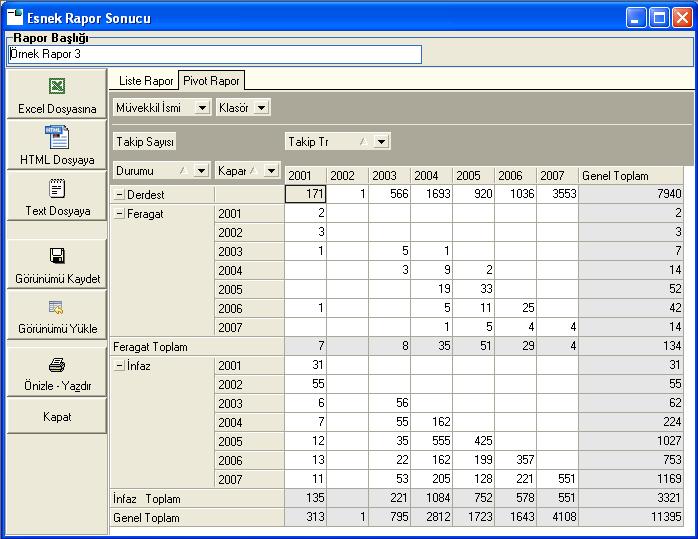This screenshot has width=698, height=539.
Task: Click the İnfaz Toplam value 3321
Action: pyautogui.click(x=631, y=498)
